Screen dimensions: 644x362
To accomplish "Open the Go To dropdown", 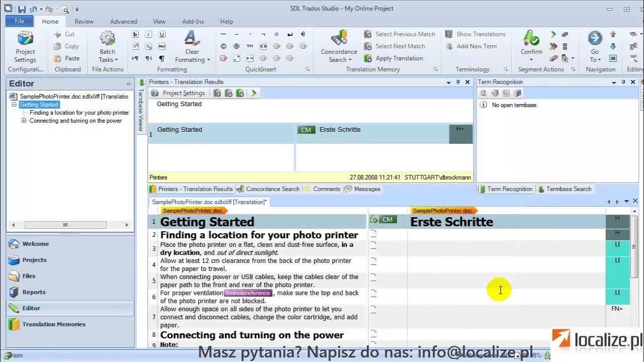I will pyautogui.click(x=595, y=47).
